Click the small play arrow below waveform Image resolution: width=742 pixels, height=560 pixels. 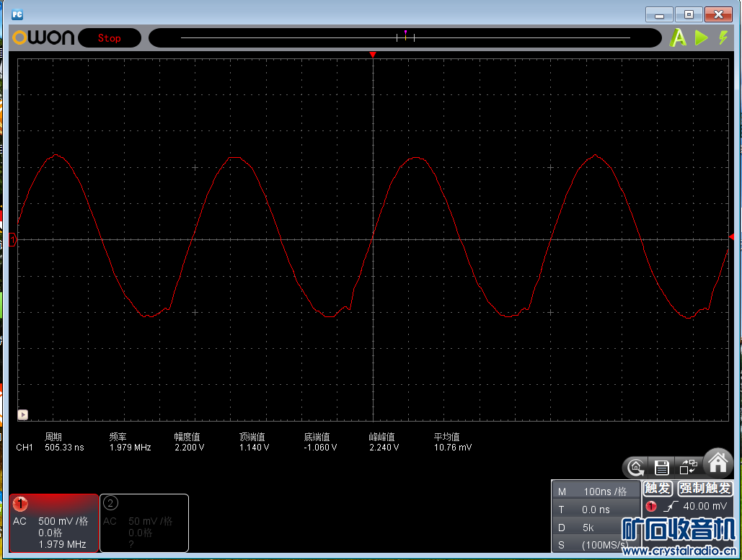[23, 414]
